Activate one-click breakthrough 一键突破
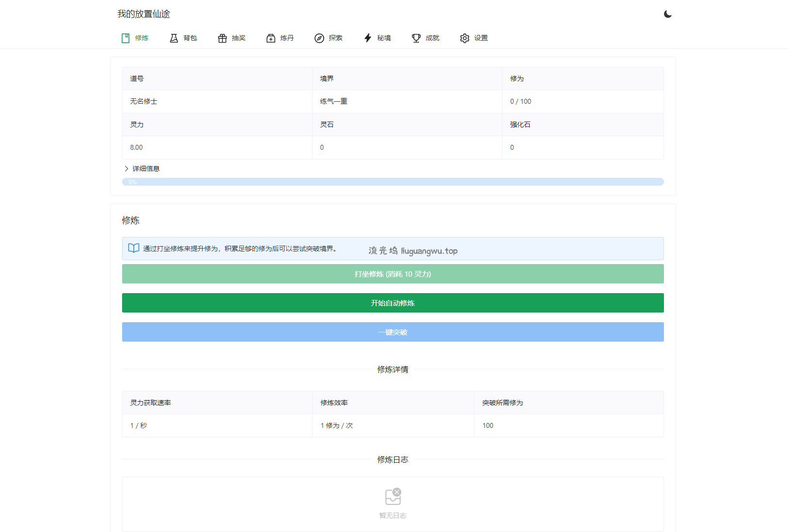This screenshot has width=788, height=532. click(393, 332)
